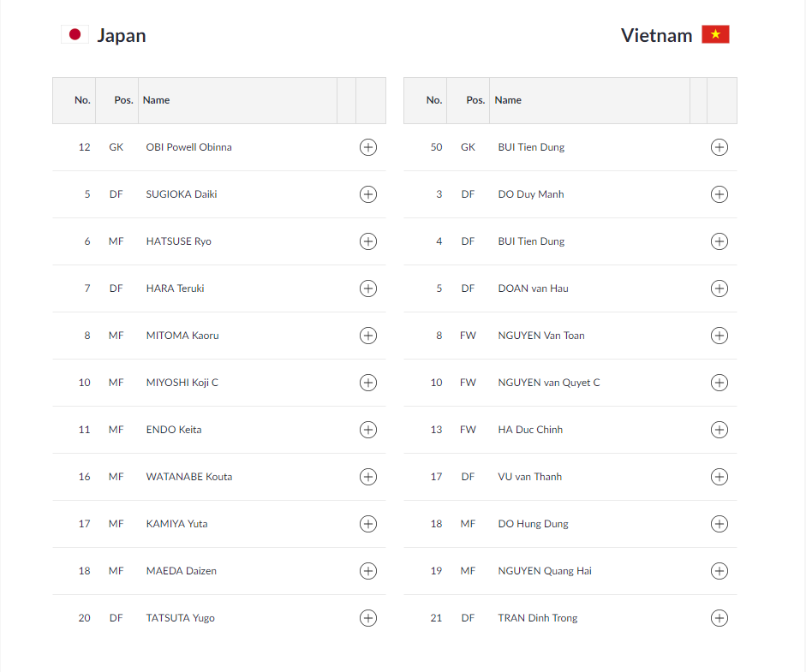The image size is (806, 672).
Task: Select player DO Duy Manh
Action: [x=530, y=194]
